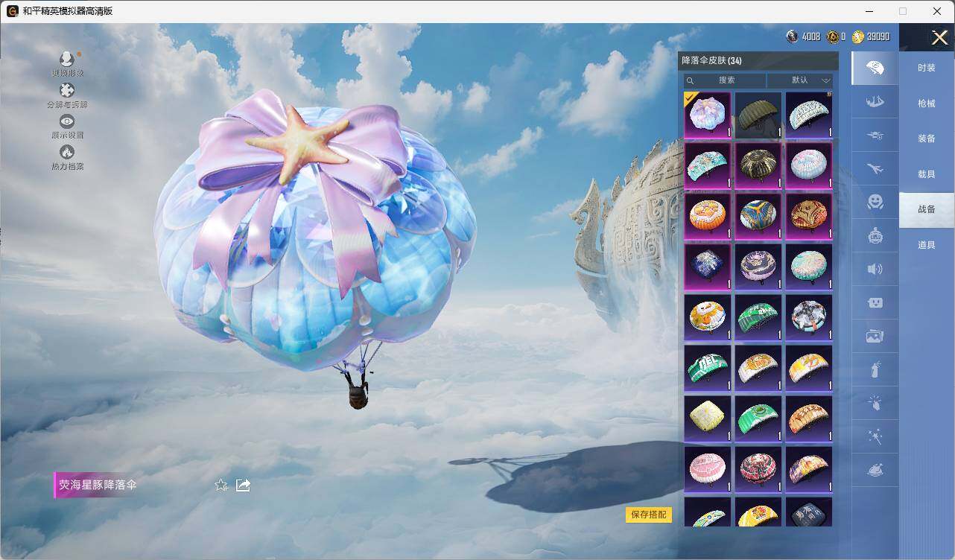Select the red and black parachute, eighth row
Image resolution: width=955 pixels, height=560 pixels.
click(758, 470)
